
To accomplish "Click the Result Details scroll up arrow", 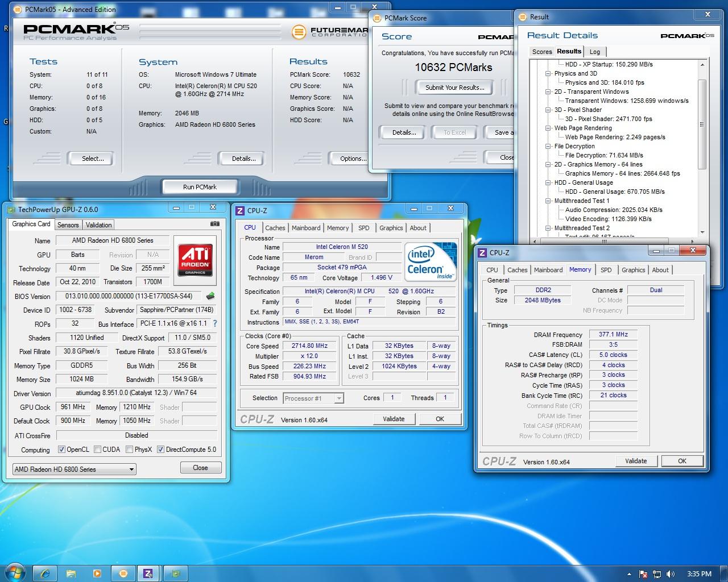I will 702,65.
